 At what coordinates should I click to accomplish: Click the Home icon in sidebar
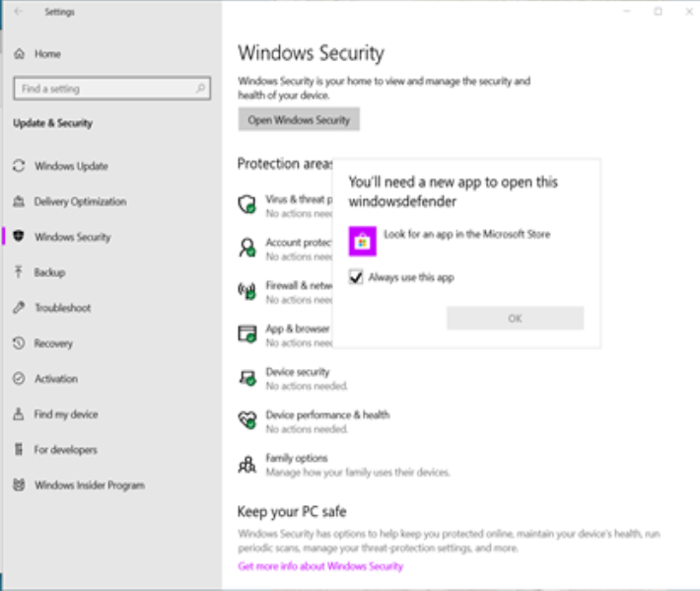click(19, 54)
